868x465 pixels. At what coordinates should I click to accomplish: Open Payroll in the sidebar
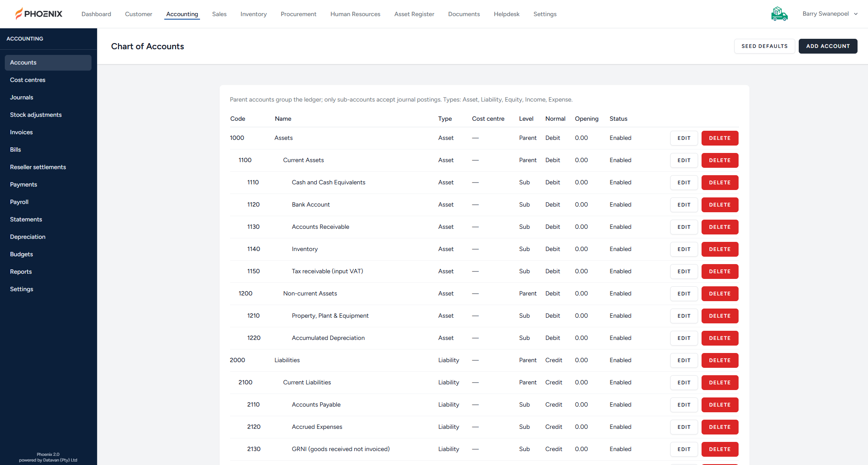[x=48, y=202]
